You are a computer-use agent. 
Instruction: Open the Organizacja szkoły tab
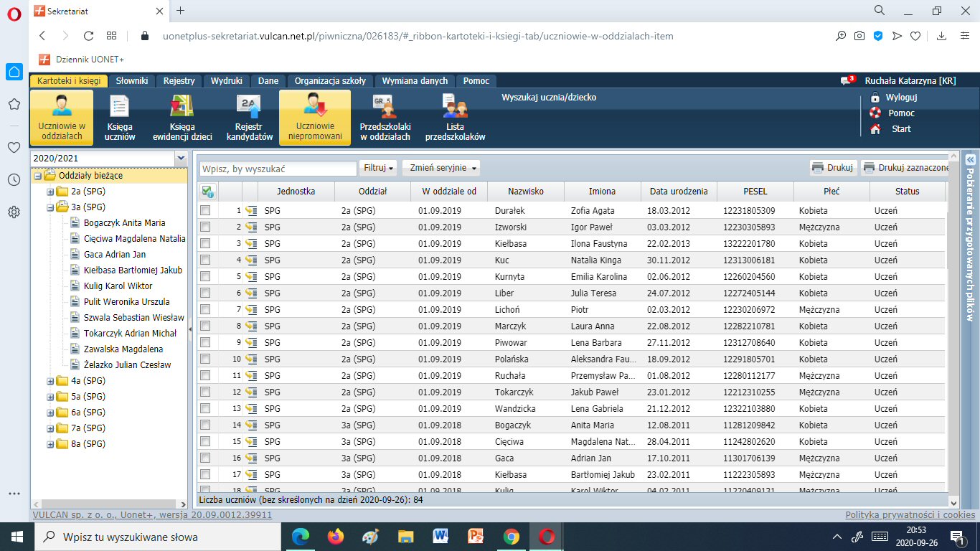(x=330, y=81)
